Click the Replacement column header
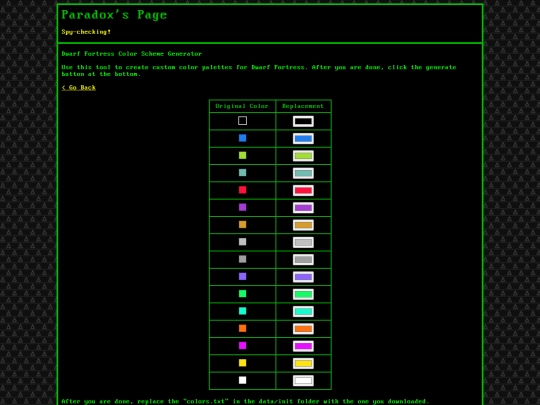The height and width of the screenshot is (405, 540). (303, 106)
